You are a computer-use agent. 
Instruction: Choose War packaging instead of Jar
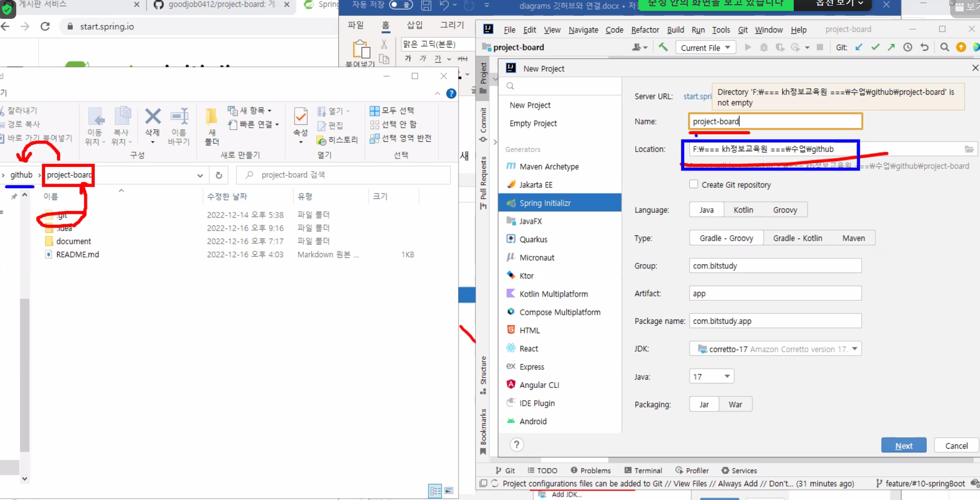click(x=735, y=404)
